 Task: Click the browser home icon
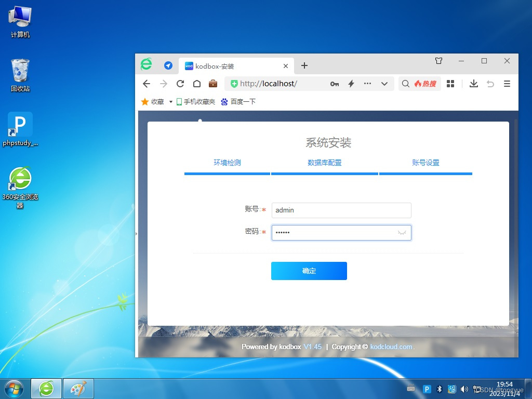click(196, 84)
